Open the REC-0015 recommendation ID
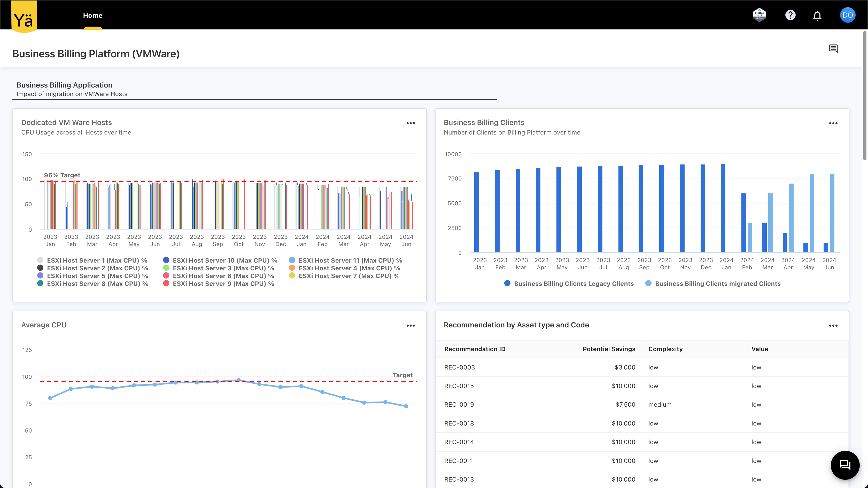The image size is (868, 488). coord(459,386)
